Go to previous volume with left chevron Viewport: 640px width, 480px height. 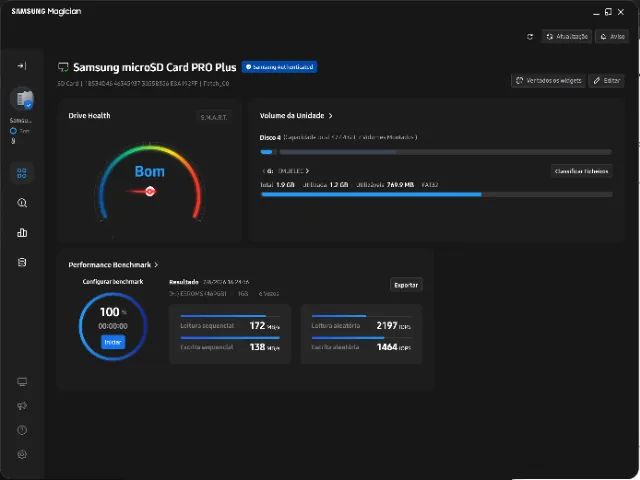264,171
